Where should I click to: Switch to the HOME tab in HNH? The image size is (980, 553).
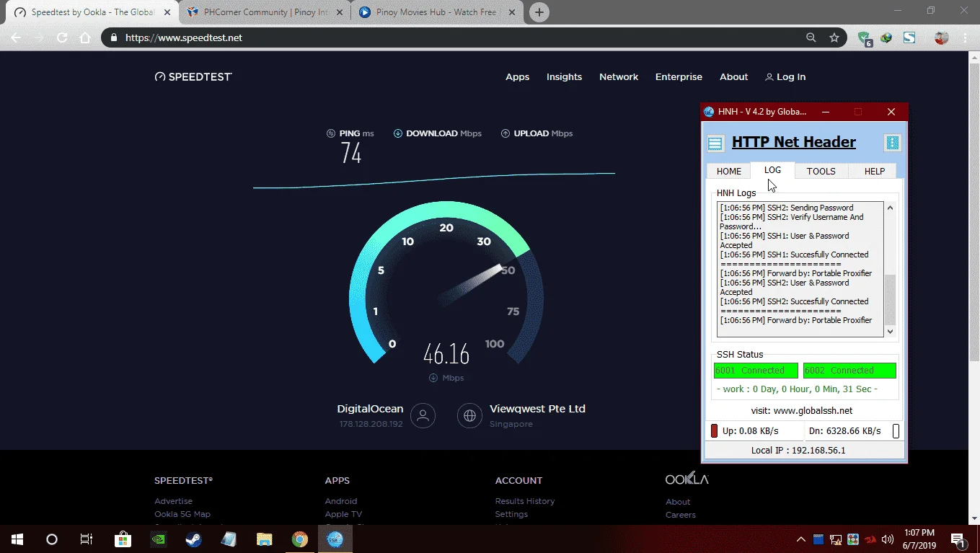pos(728,171)
